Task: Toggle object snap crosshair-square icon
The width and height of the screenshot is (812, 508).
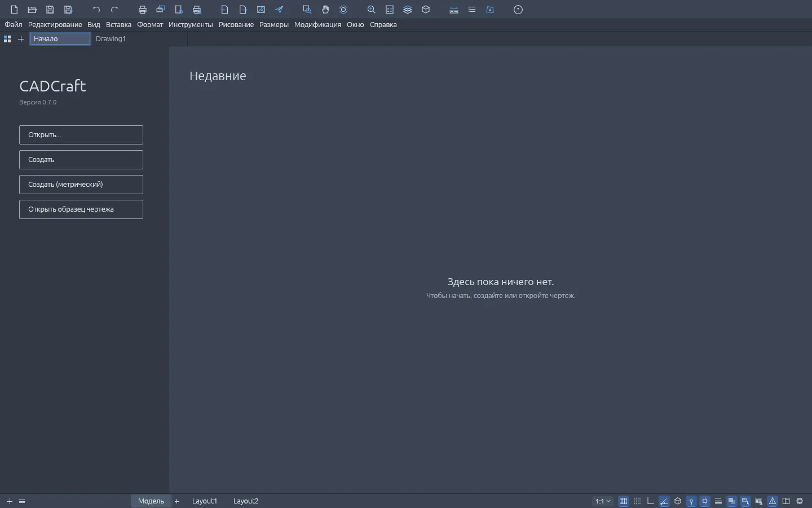Action: click(705, 501)
